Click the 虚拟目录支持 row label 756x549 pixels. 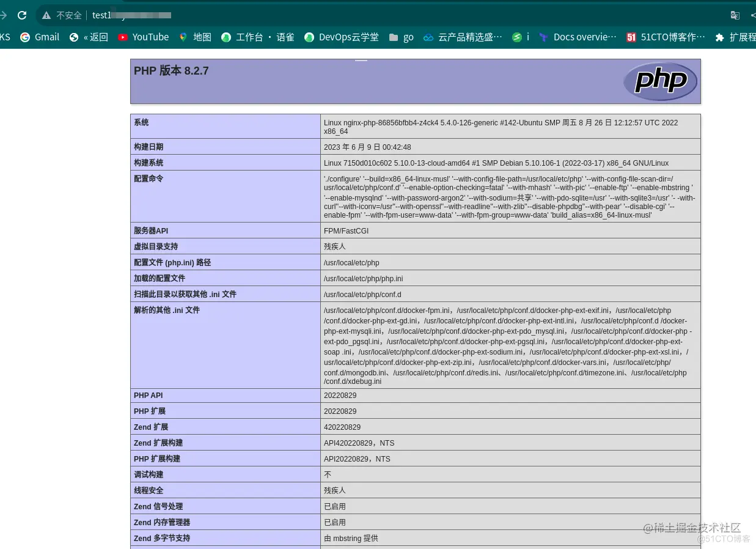(156, 246)
